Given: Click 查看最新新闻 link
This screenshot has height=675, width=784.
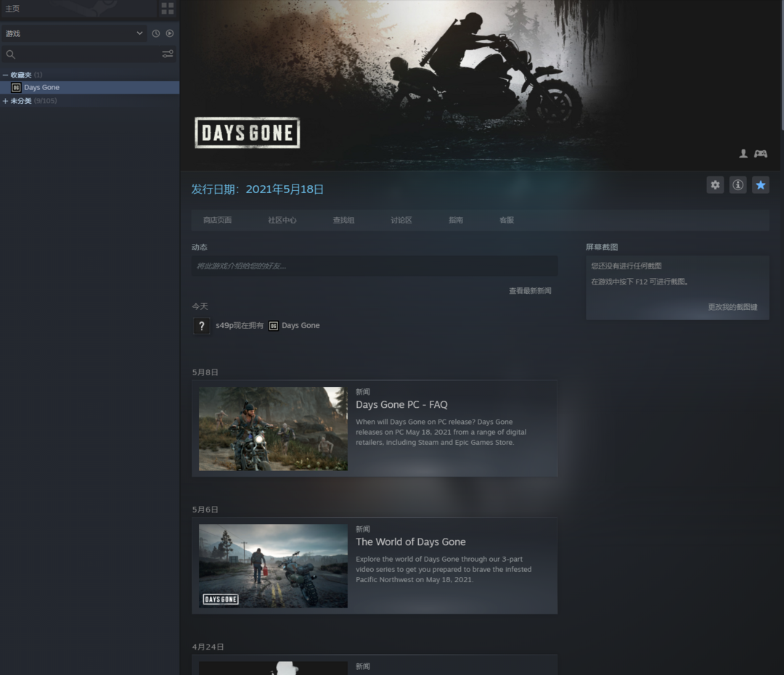Looking at the screenshot, I should tap(530, 291).
